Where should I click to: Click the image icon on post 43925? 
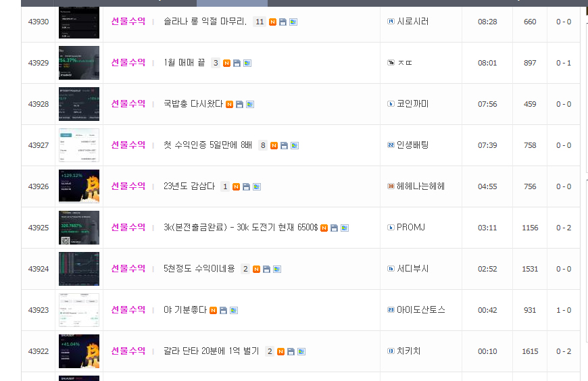point(345,228)
